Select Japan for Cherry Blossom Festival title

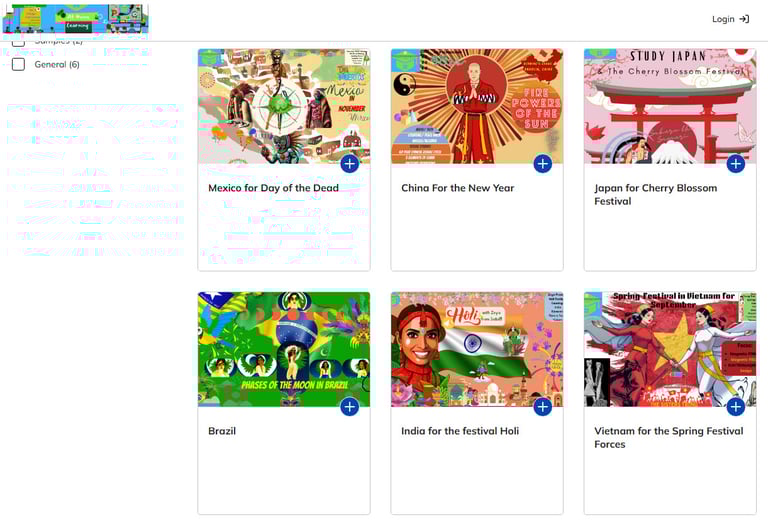pos(655,194)
